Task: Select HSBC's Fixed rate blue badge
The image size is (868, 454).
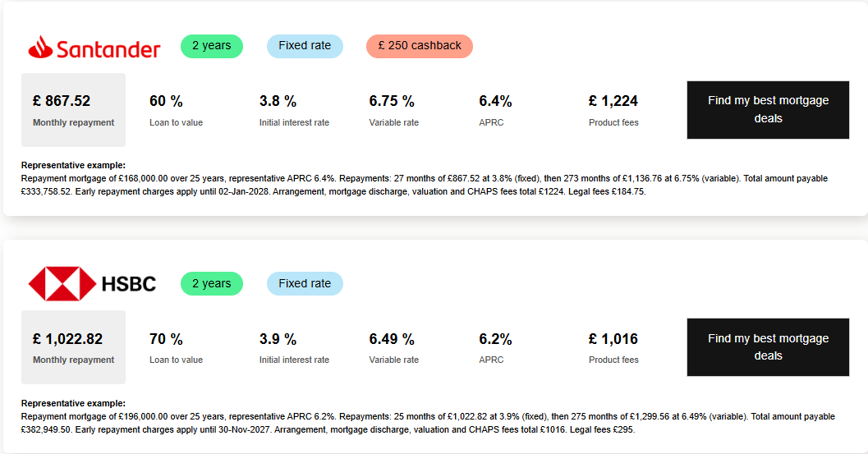Action: [305, 284]
